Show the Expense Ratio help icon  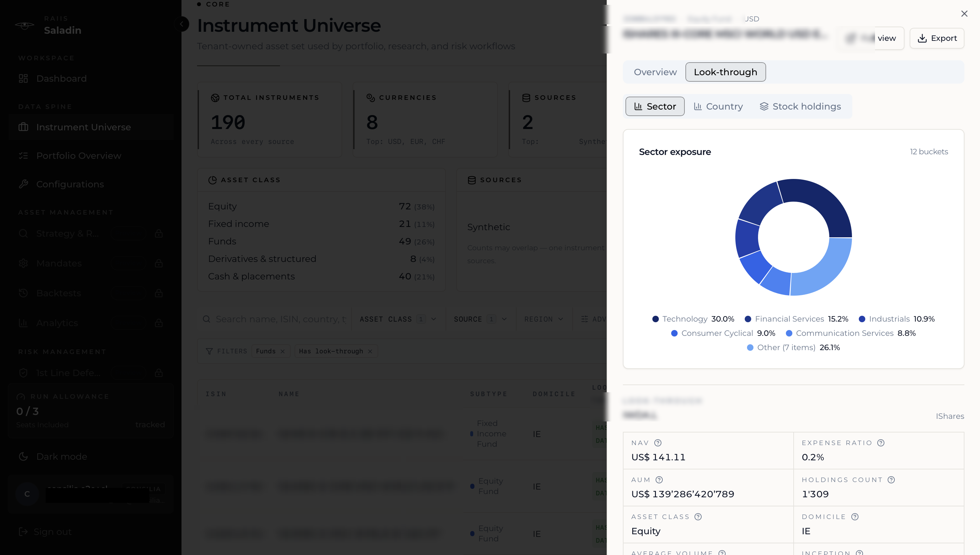881,443
